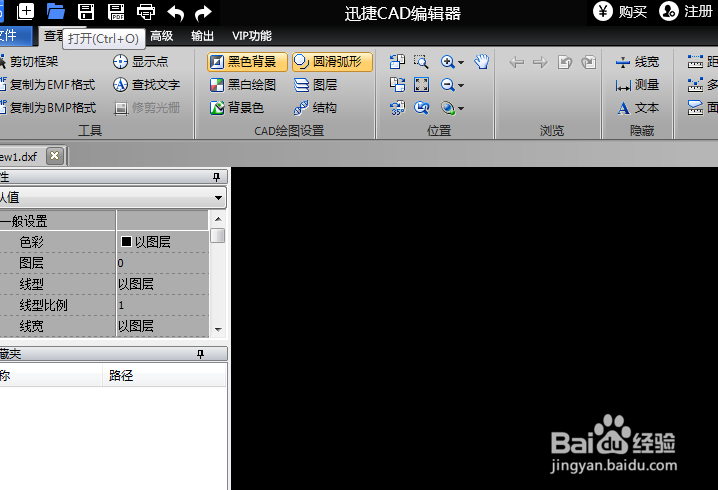Click the zoom out magnifier icon
718x490 pixels.
[447, 85]
